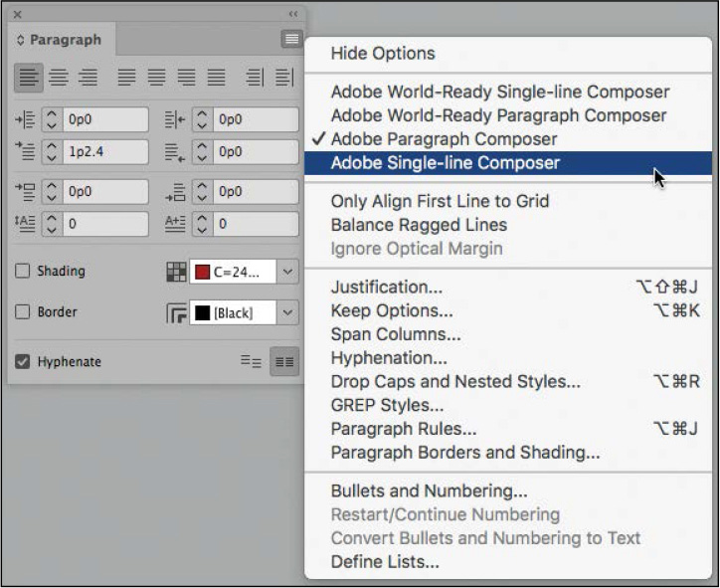720x588 pixels.
Task: Click the Drop Cap Number of Lines icon
Action: [25, 224]
